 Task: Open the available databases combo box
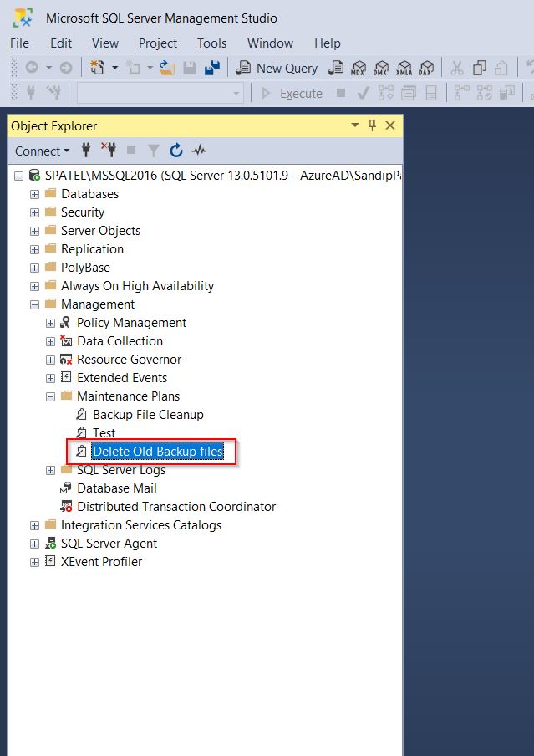click(160, 93)
